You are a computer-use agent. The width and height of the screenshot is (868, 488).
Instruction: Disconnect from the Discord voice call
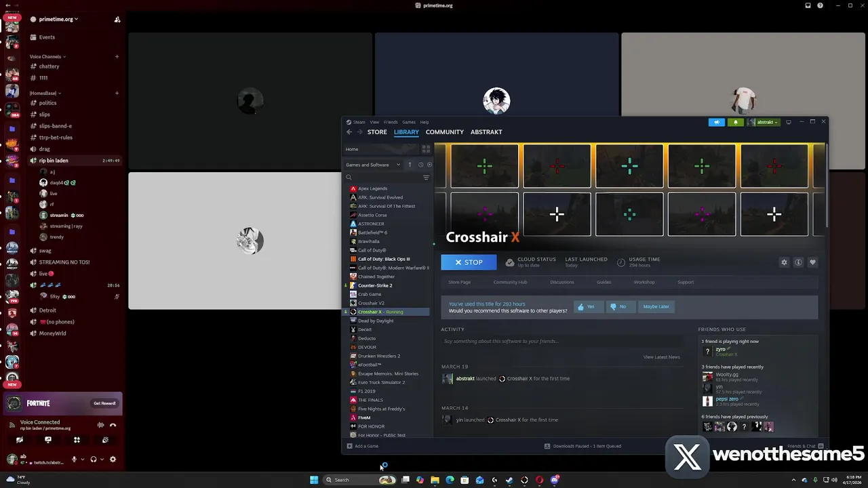click(x=113, y=425)
